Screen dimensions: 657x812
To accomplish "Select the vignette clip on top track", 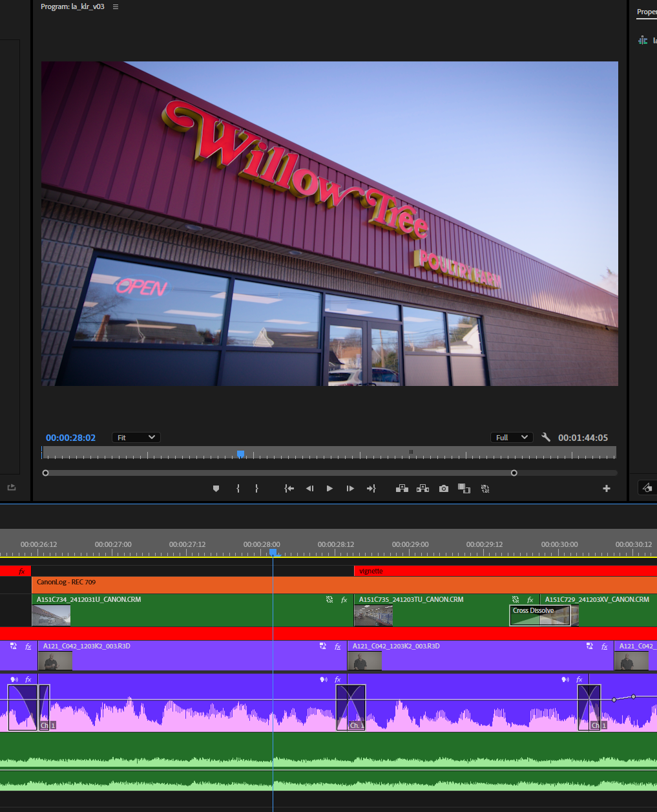I will click(505, 571).
